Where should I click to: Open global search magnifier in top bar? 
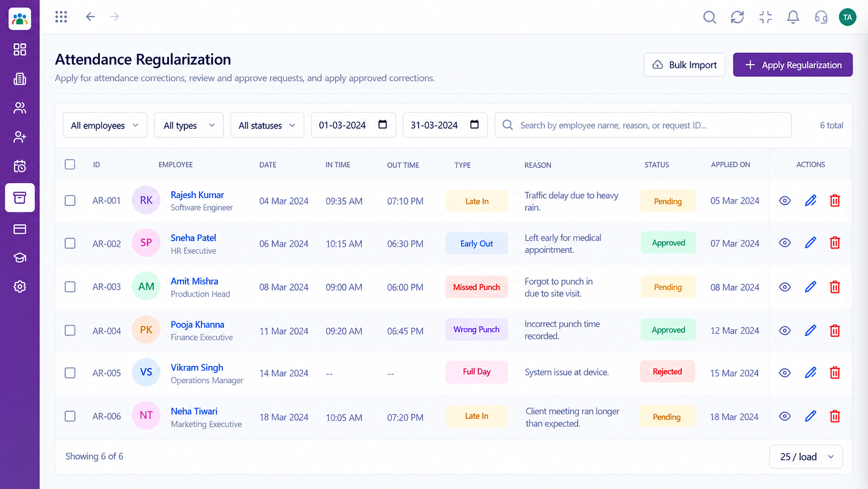point(709,17)
